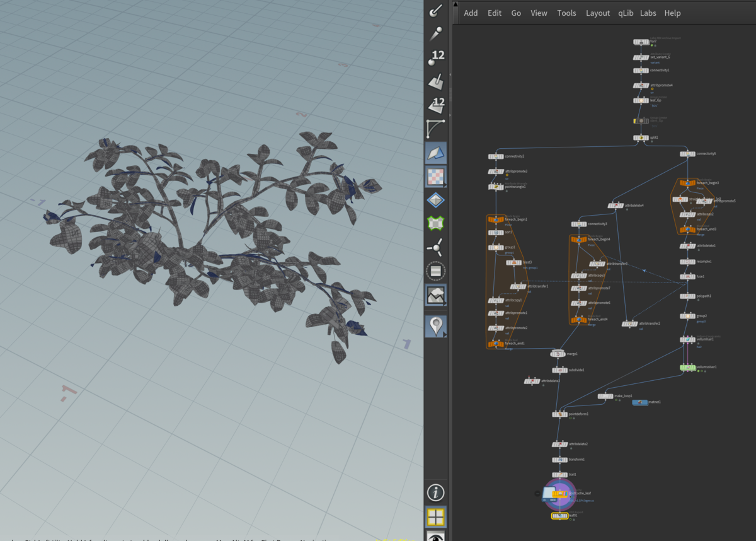The height and width of the screenshot is (541, 756).
Task: Select the blue matnet1 node
Action: coord(640,402)
